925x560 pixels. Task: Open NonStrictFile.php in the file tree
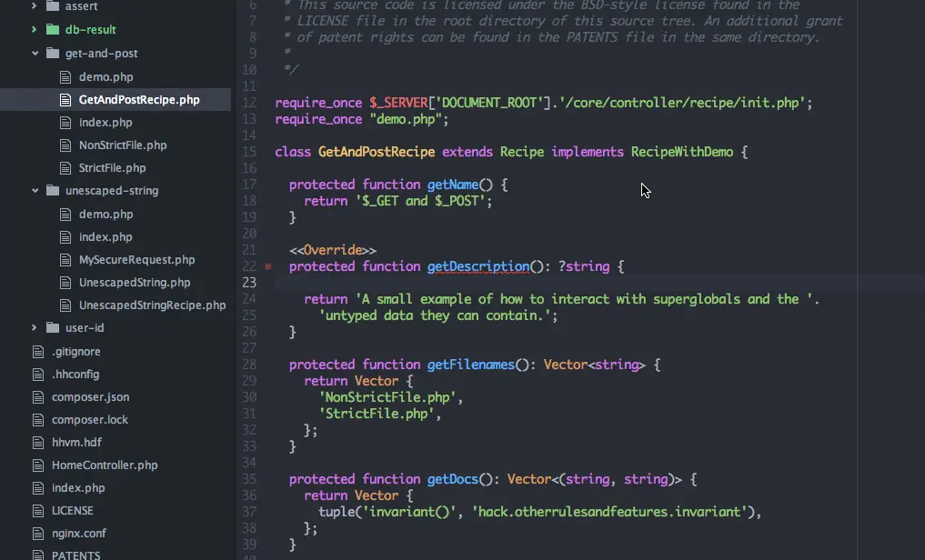point(123,145)
